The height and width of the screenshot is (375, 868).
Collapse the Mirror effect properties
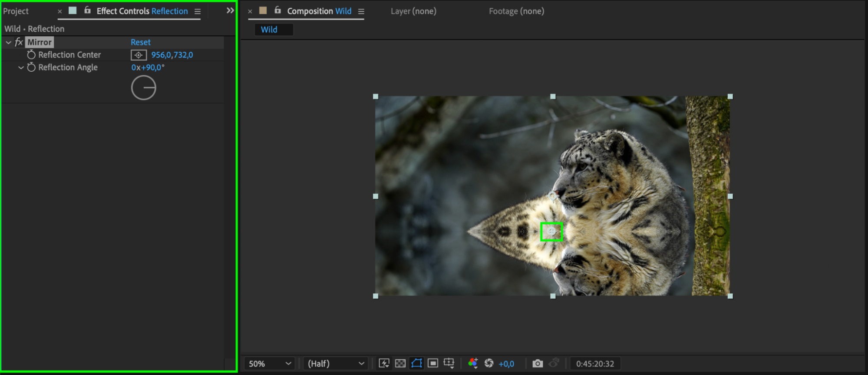click(8, 43)
